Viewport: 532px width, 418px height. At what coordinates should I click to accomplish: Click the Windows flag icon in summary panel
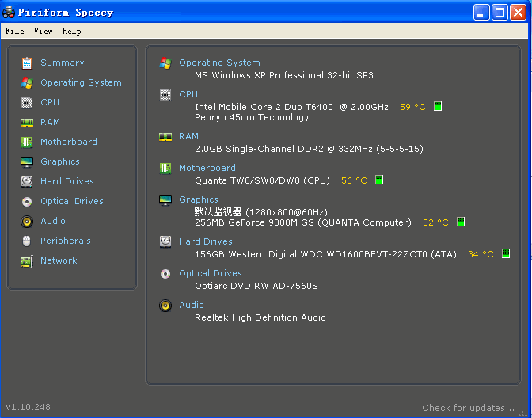tap(165, 63)
